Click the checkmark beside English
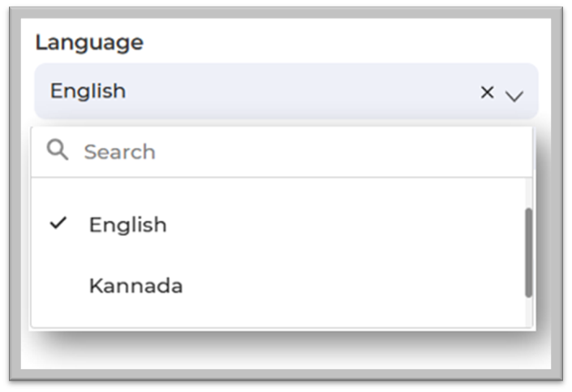This screenshot has height=392, width=572. click(57, 223)
